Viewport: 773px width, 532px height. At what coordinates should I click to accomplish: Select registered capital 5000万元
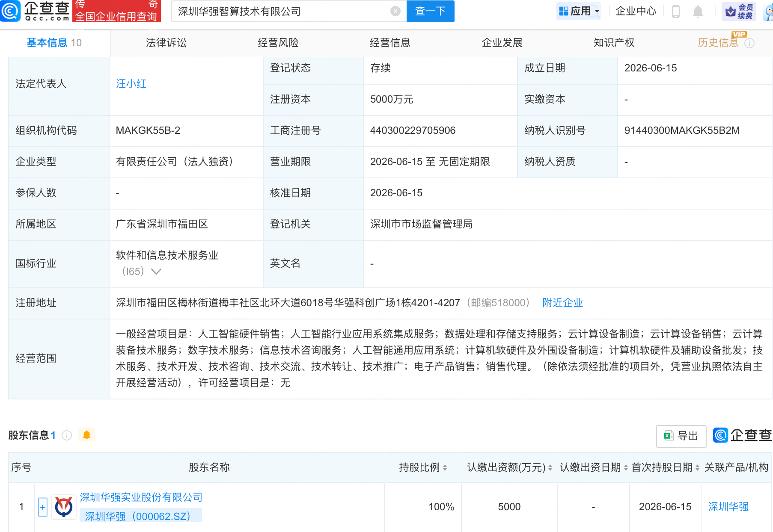392,99
